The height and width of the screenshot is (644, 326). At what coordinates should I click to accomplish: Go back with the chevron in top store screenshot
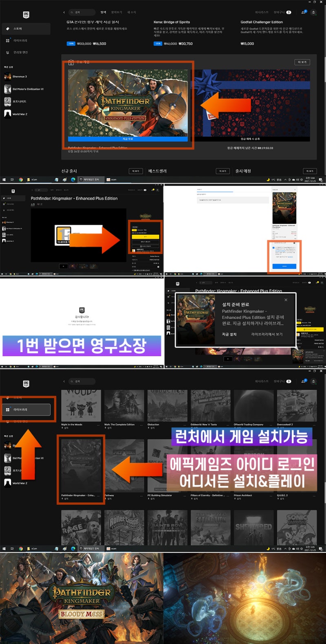64,13
